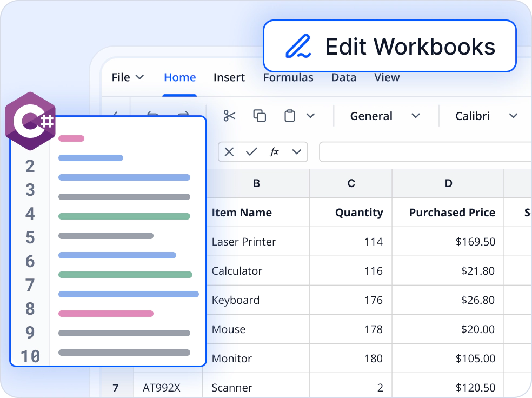Open the Paste options dropdown arrow
This screenshot has height=398, width=532.
tap(310, 116)
